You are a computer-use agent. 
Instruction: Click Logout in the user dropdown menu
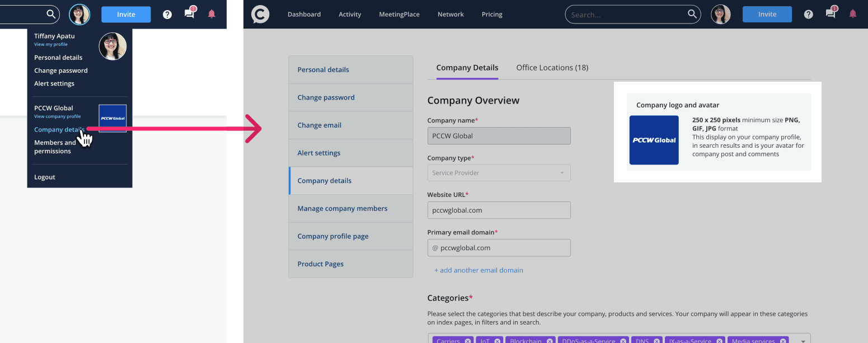45,177
